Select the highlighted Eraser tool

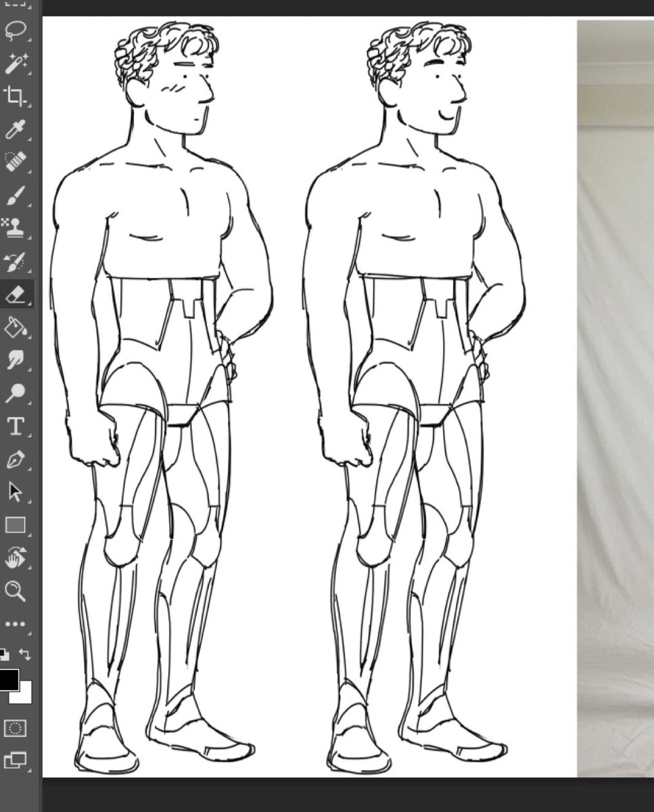point(15,294)
